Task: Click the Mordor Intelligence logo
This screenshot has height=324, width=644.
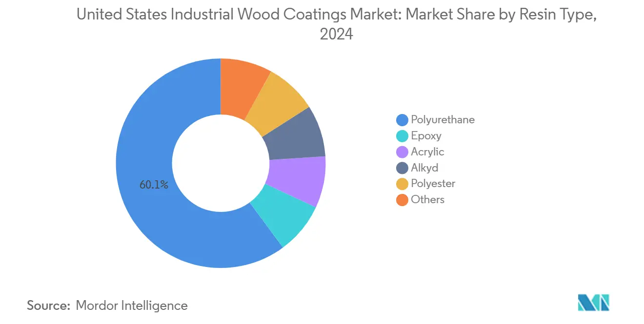Action: pos(593,302)
